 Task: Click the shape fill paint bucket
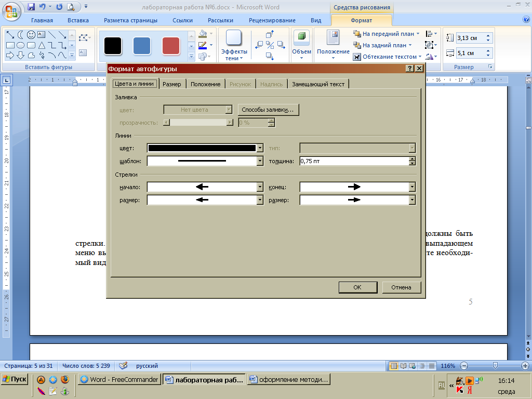tap(203, 34)
